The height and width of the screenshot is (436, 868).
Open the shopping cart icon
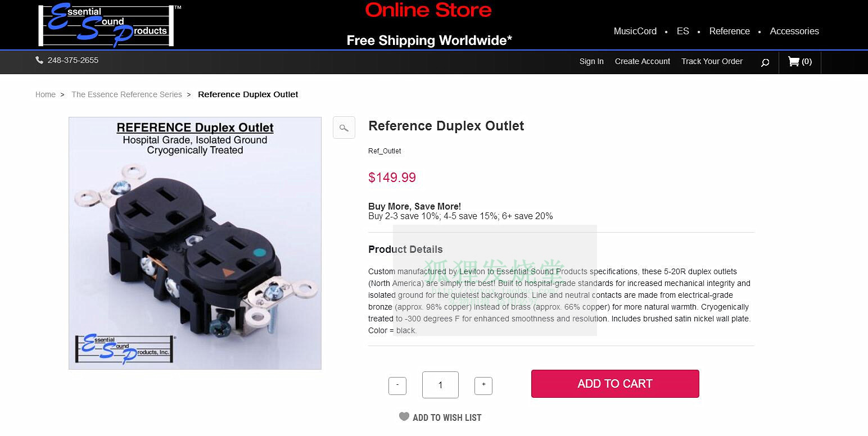[x=794, y=61]
